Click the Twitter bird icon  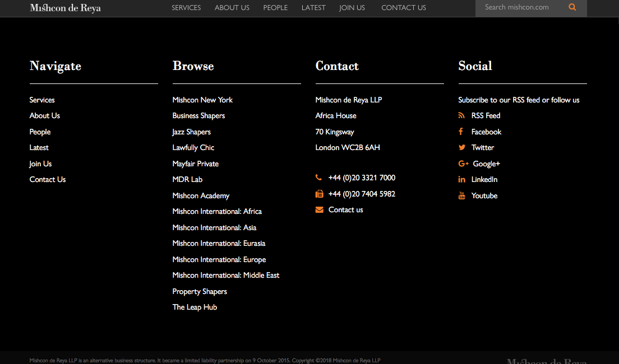[x=461, y=148]
